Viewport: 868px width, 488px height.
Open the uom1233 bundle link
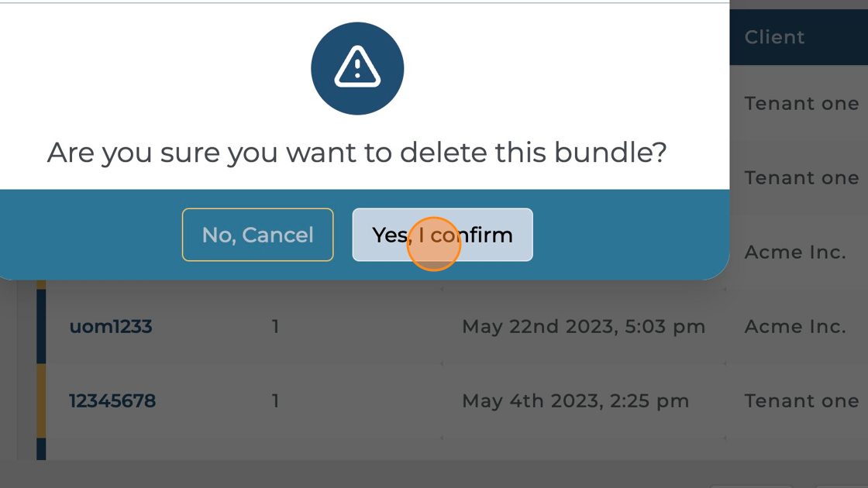coord(111,327)
